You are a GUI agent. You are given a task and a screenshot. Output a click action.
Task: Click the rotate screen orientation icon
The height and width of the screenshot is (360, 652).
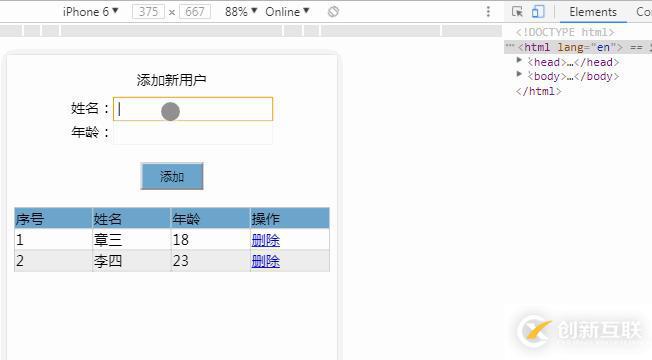[333, 12]
